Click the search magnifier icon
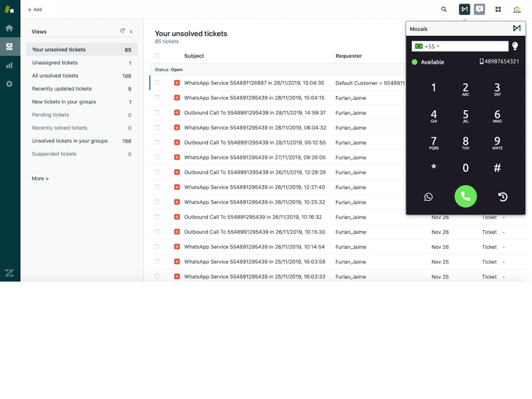 click(x=444, y=9)
